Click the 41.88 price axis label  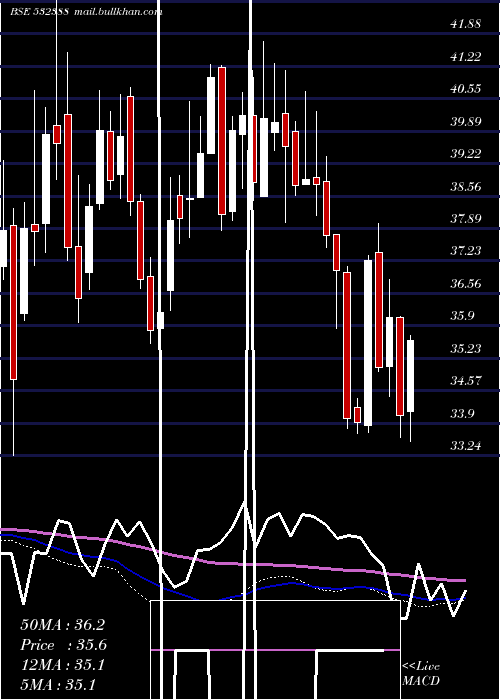pos(466,24)
